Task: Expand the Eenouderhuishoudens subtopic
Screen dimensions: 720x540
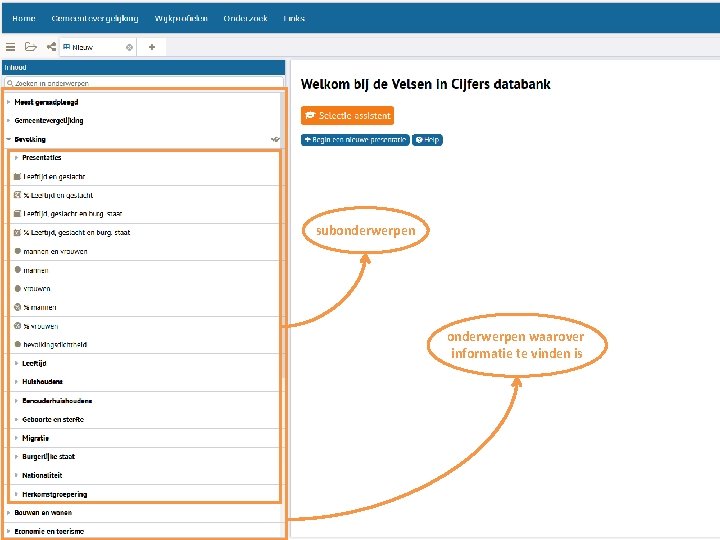Action: click(x=16, y=400)
